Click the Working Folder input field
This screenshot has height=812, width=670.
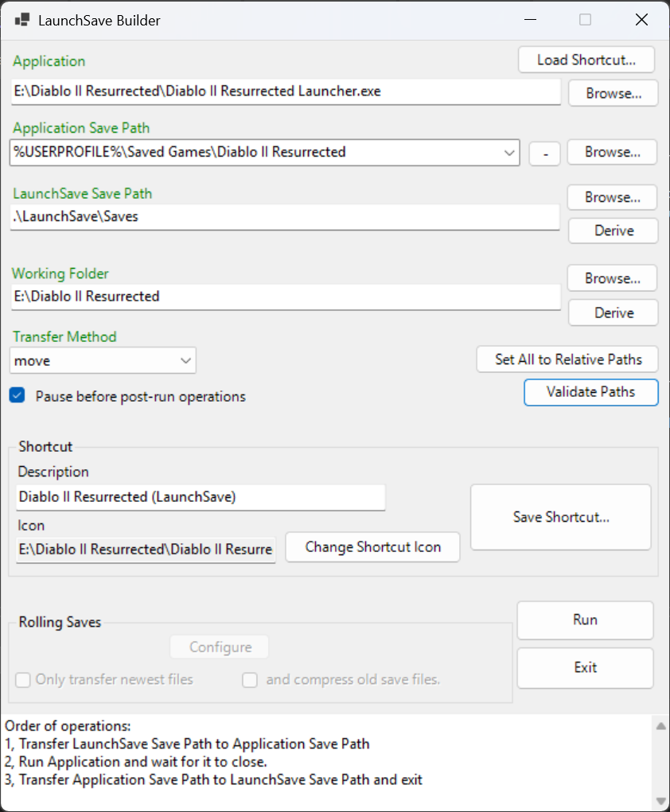(x=285, y=297)
